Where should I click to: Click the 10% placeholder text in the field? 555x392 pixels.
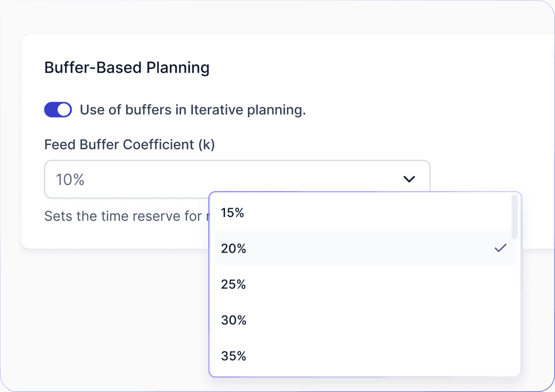[70, 179]
